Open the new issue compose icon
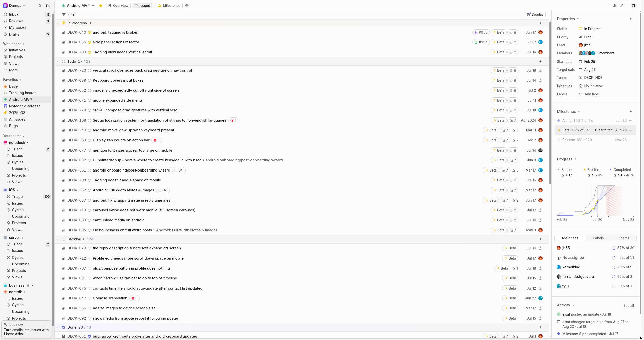This screenshot has height=340, width=644. [x=48, y=6]
